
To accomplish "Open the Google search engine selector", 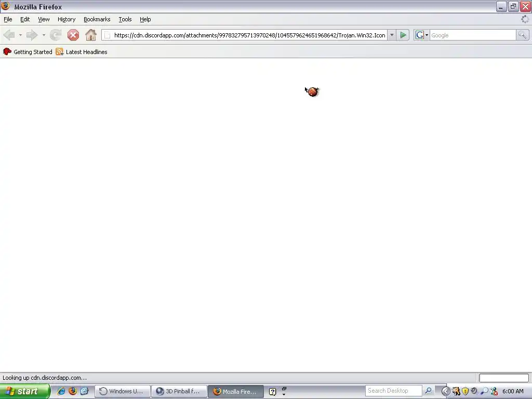I will coord(422,35).
